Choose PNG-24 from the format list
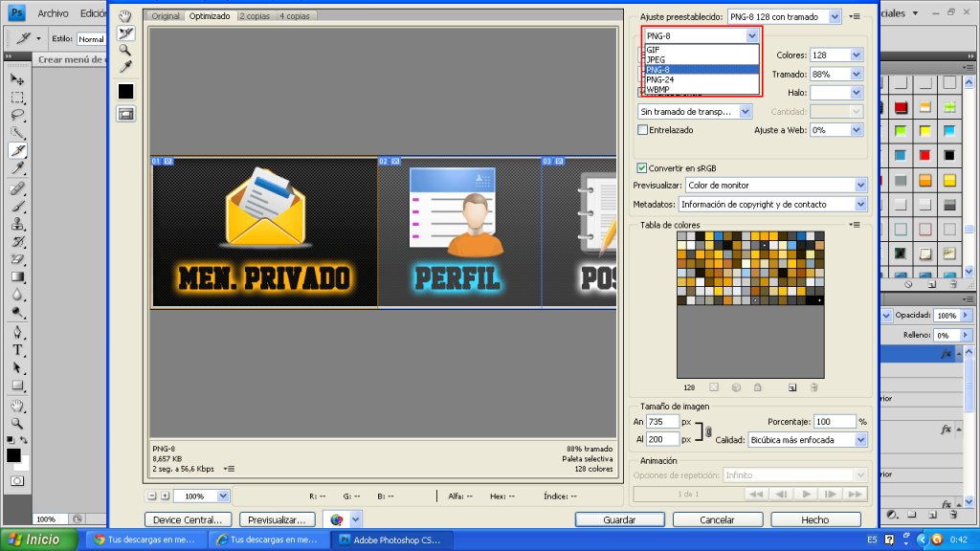 point(702,79)
